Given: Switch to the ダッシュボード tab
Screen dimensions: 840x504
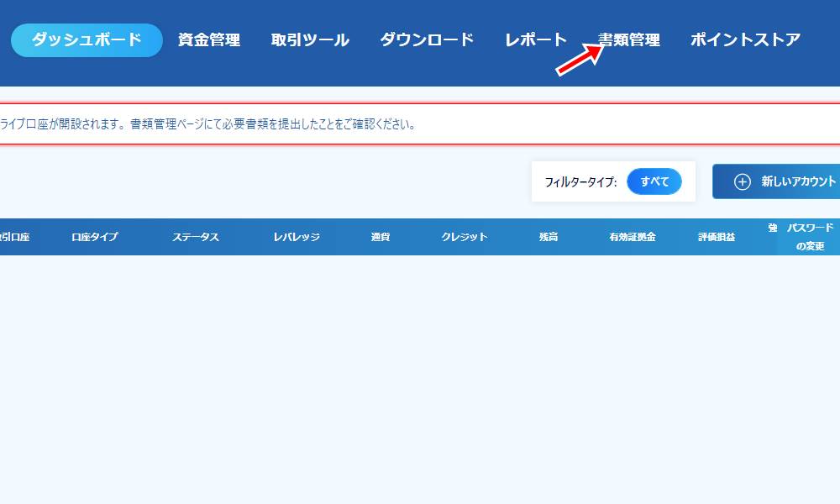Looking at the screenshot, I should point(87,39).
